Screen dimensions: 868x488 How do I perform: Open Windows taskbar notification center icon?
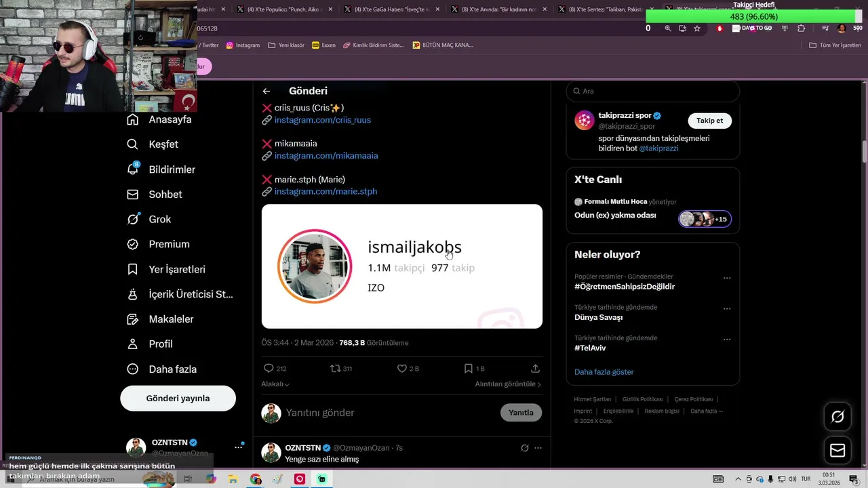[x=854, y=479]
